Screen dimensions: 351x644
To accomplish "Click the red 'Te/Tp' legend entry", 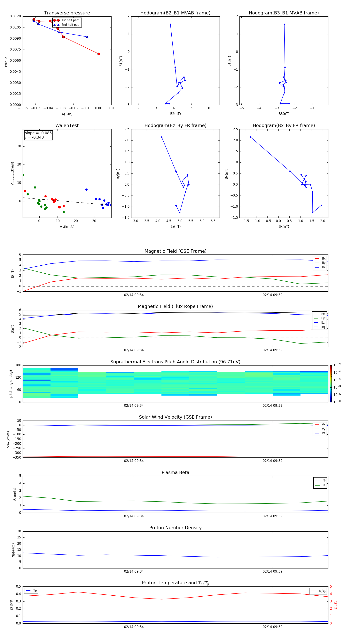I will (x=318, y=591).
